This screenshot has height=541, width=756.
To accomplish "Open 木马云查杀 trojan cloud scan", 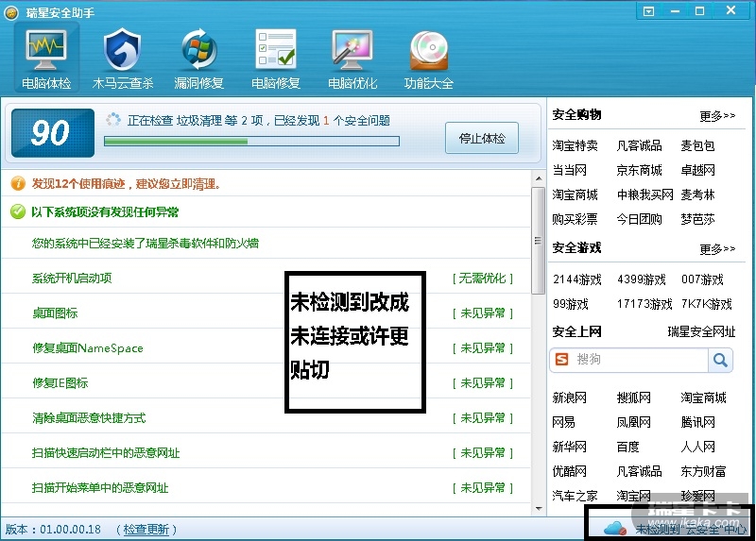I will pyautogui.click(x=123, y=59).
